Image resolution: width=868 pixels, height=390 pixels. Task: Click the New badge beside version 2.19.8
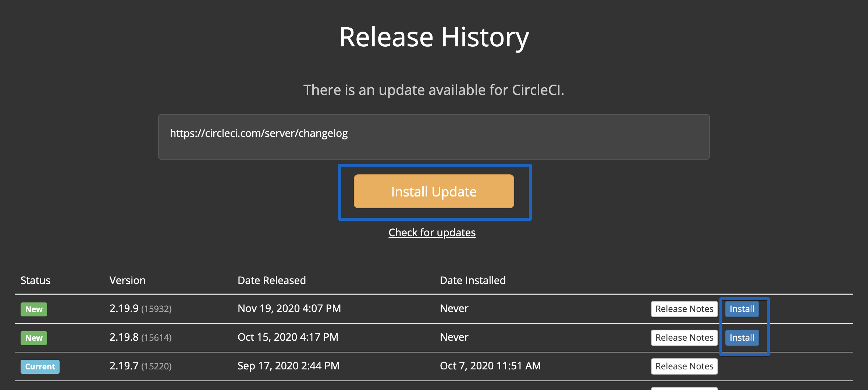(34, 338)
